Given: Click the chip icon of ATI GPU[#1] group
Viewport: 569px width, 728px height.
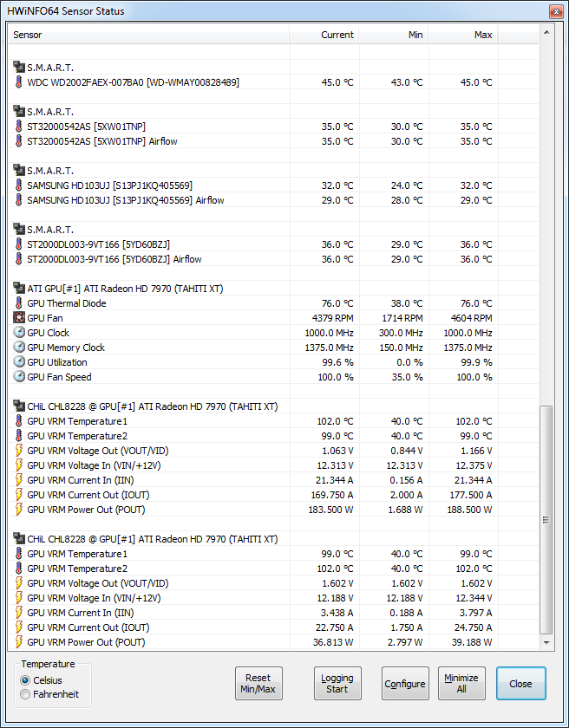Looking at the screenshot, I should point(19,289).
